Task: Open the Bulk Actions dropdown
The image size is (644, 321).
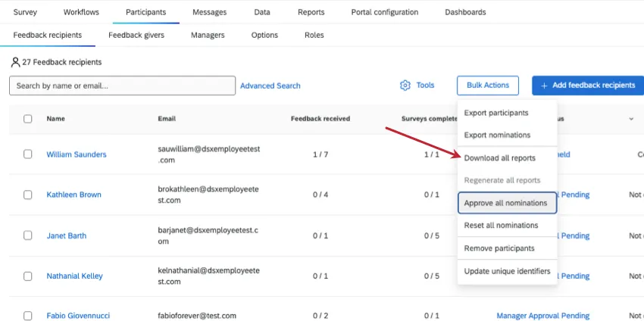Action: coord(487,86)
